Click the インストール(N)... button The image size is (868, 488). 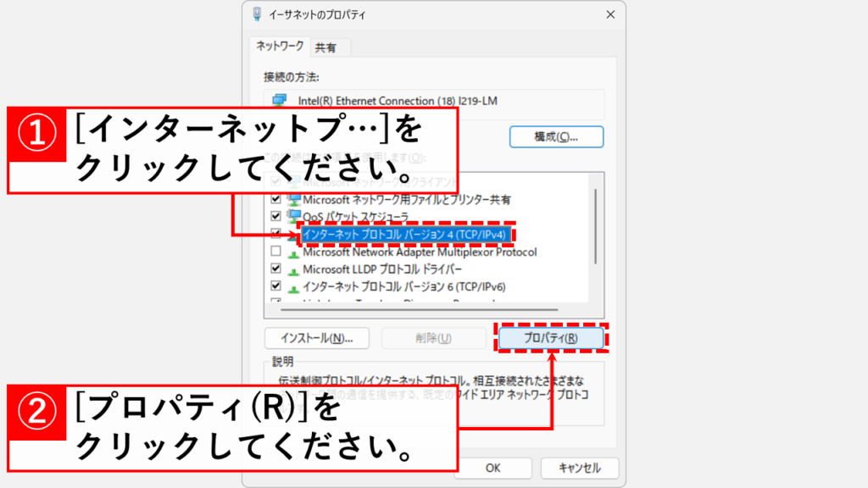point(317,338)
